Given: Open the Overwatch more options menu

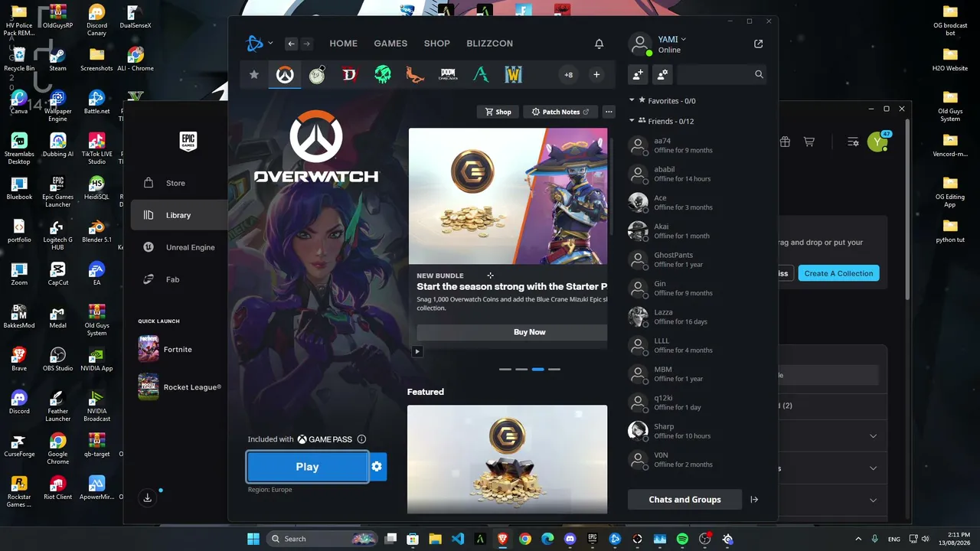Looking at the screenshot, I should click(609, 112).
